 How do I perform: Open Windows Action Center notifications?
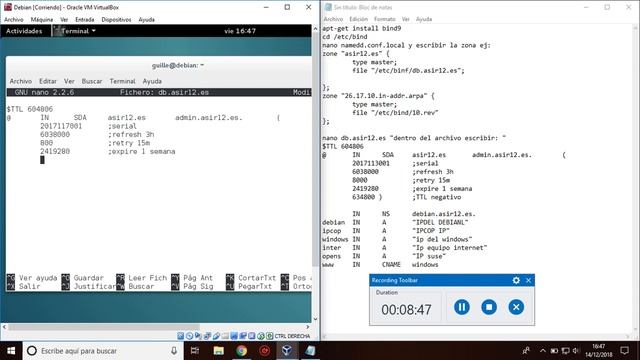click(x=624, y=351)
